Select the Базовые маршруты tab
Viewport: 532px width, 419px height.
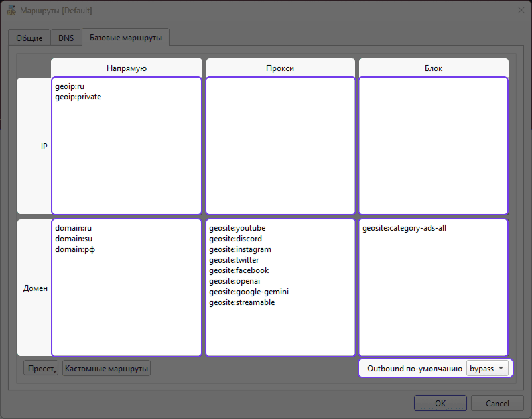pos(125,37)
